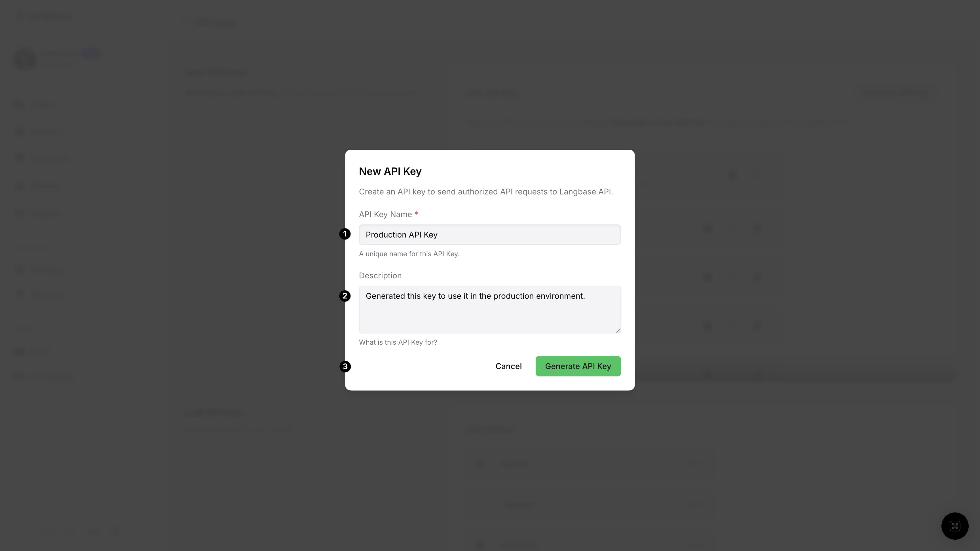Click hint 'A unique name for this API Key.'
This screenshot has height=551, width=980.
[x=409, y=254]
